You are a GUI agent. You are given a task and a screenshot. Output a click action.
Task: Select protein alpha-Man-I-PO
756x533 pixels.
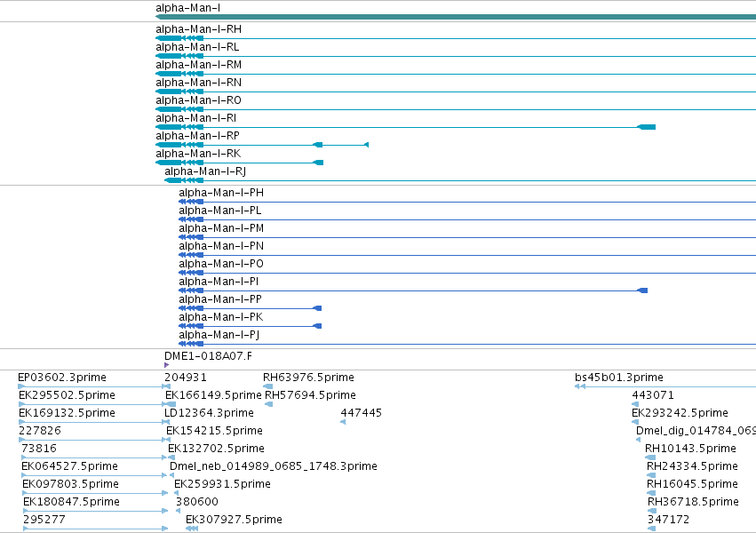(x=221, y=265)
